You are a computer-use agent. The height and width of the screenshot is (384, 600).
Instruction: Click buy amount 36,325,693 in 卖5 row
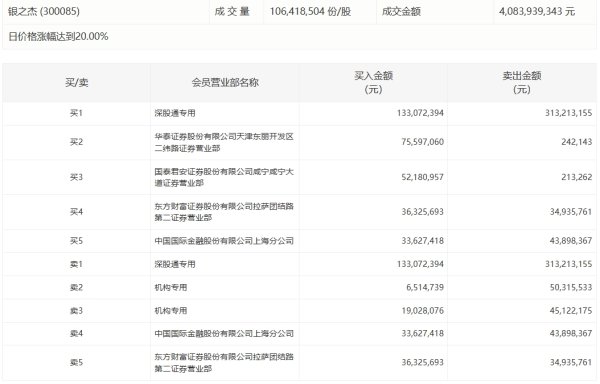422,363
